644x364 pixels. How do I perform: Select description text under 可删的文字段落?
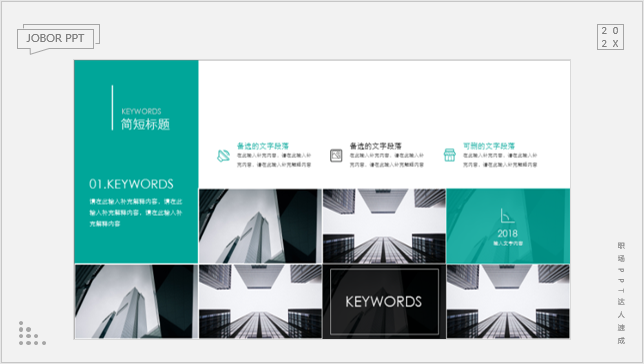click(500, 160)
